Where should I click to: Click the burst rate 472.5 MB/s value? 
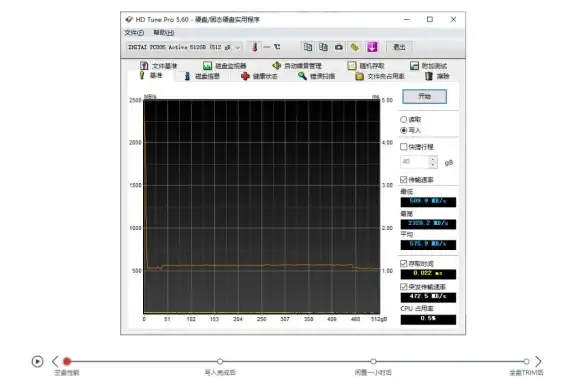[428, 297]
